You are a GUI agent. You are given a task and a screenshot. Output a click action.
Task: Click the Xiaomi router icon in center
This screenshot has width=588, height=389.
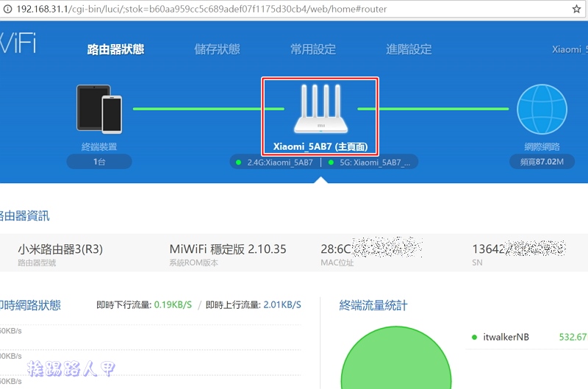pyautogui.click(x=320, y=109)
